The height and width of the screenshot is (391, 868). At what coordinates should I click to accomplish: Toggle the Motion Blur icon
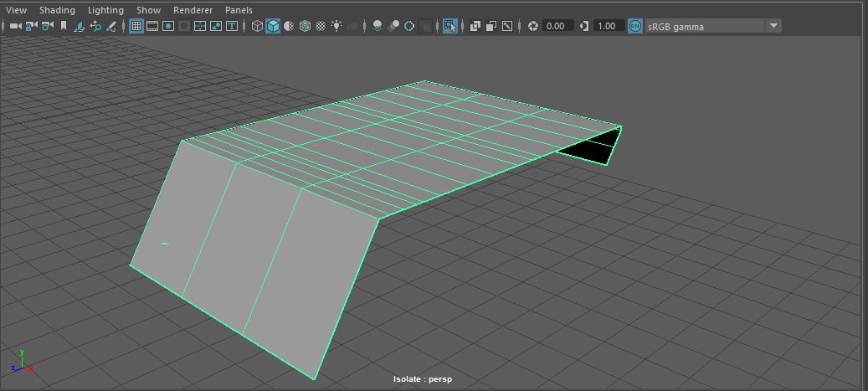pyautogui.click(x=393, y=26)
